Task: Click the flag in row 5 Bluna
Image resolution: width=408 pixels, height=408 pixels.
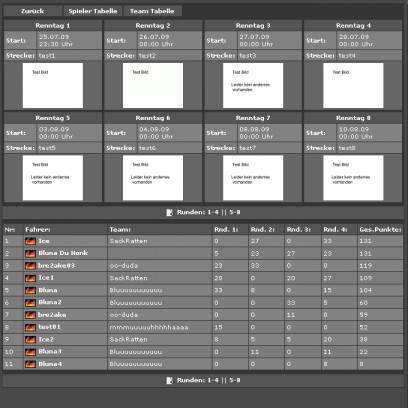Action: point(30,290)
